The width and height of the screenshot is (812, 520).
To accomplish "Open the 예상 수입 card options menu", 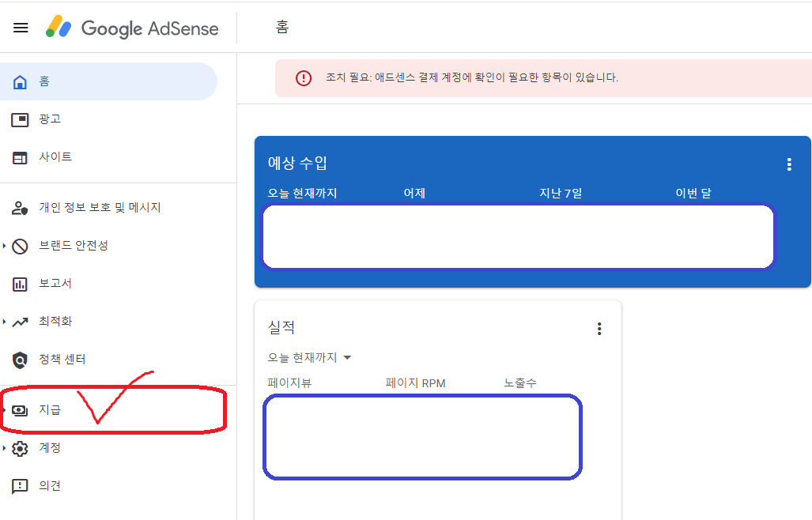I will [x=788, y=164].
